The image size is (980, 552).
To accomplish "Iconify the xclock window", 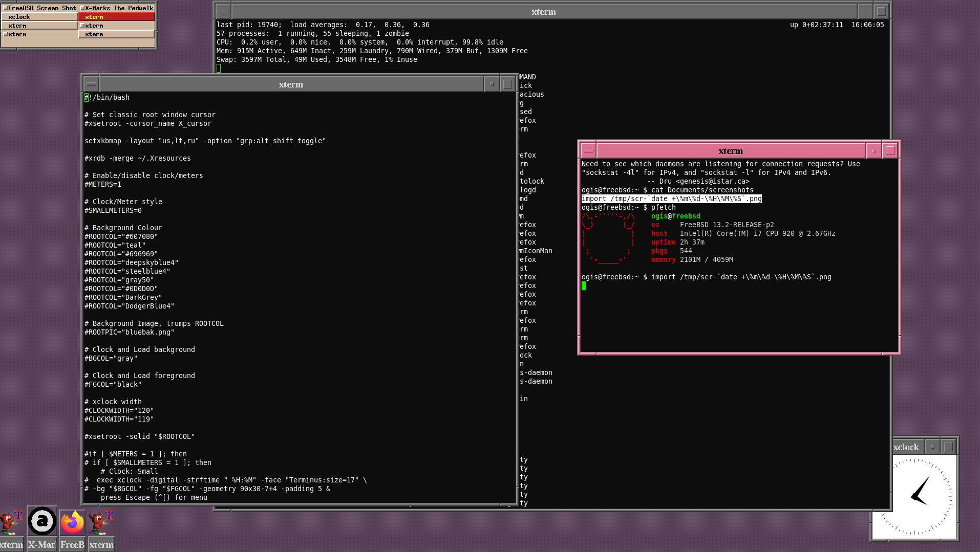I will tap(932, 447).
